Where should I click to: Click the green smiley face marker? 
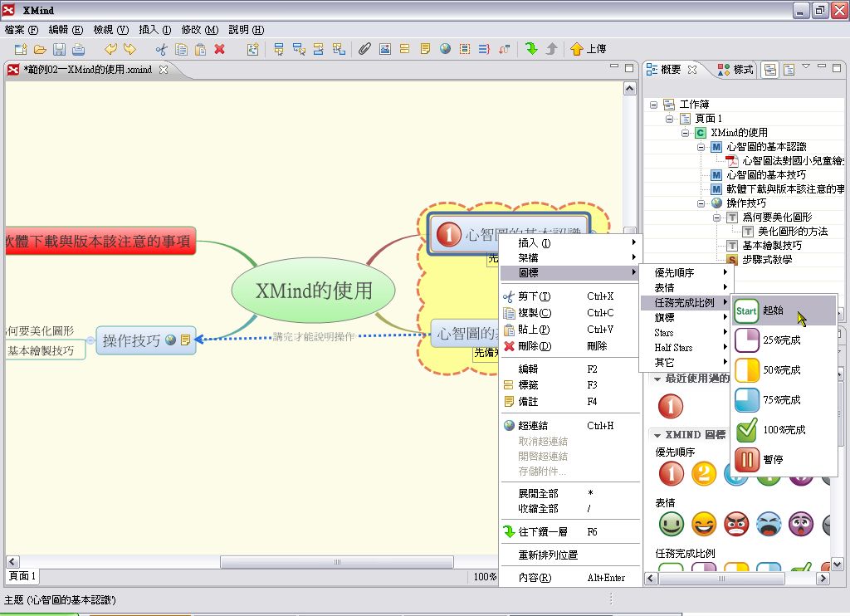671,525
